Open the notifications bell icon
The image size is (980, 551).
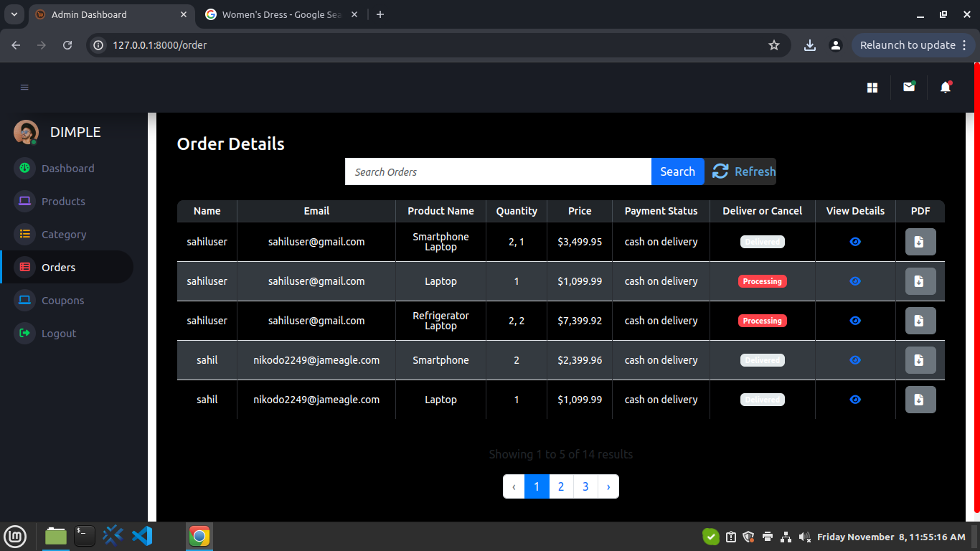click(x=946, y=87)
